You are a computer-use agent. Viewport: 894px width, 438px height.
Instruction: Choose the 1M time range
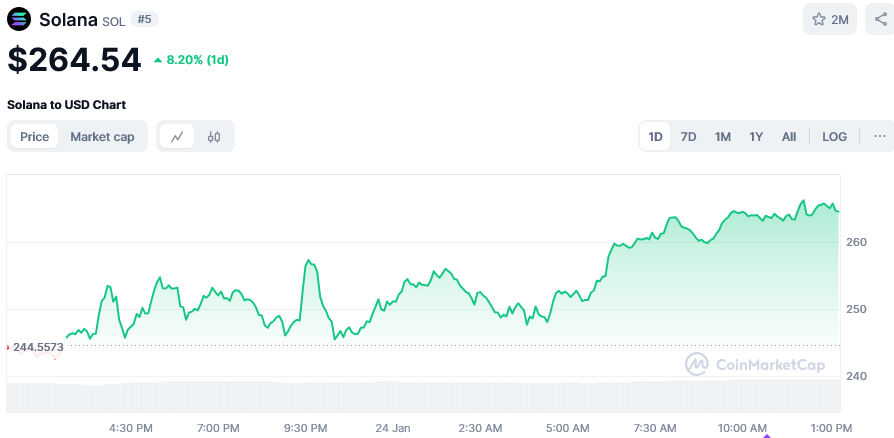[722, 136]
